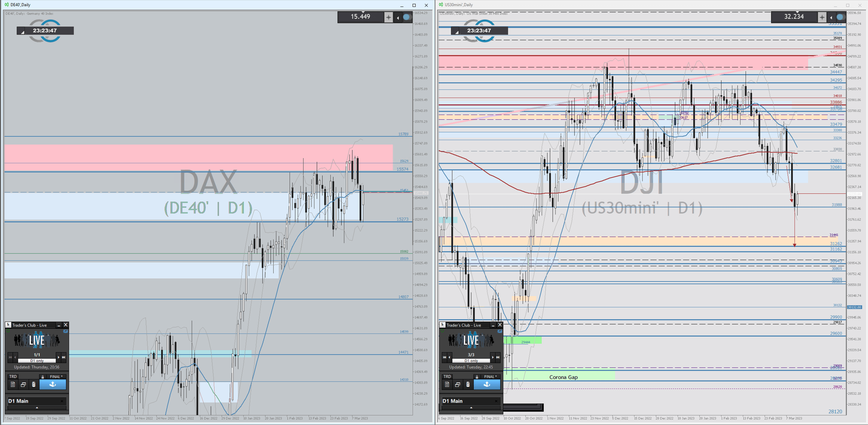Toggle the blue switch on DE40 price panel
The image size is (868, 425).
[x=407, y=17]
